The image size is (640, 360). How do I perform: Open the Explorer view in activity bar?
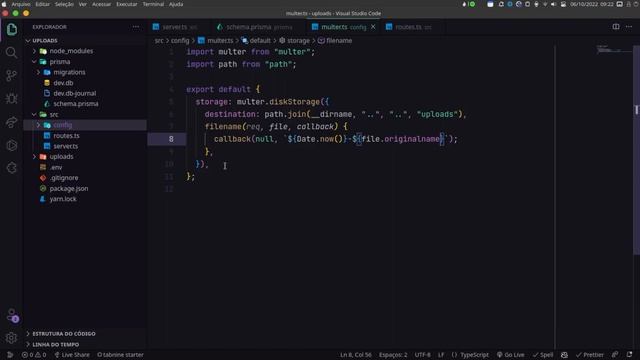pyautogui.click(x=11, y=29)
